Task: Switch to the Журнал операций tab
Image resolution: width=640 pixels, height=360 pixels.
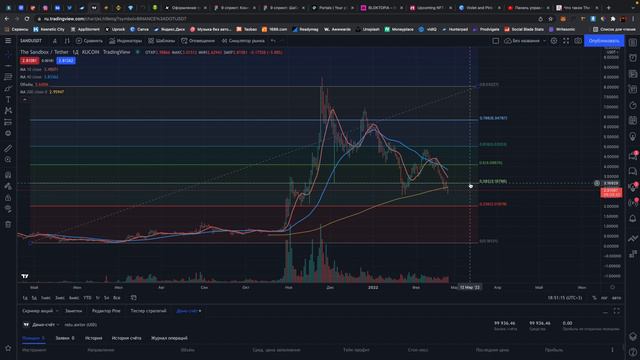Action: (x=169, y=338)
